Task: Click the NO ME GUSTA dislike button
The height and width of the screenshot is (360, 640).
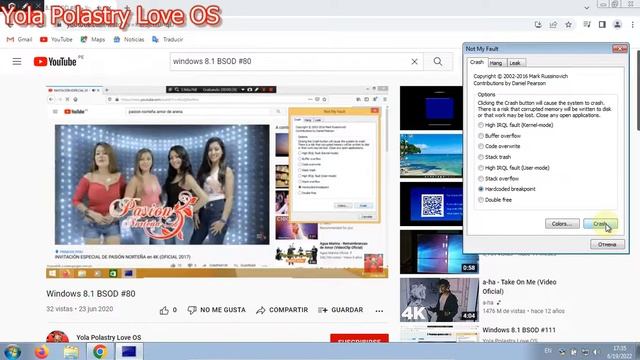Action: tap(216, 310)
